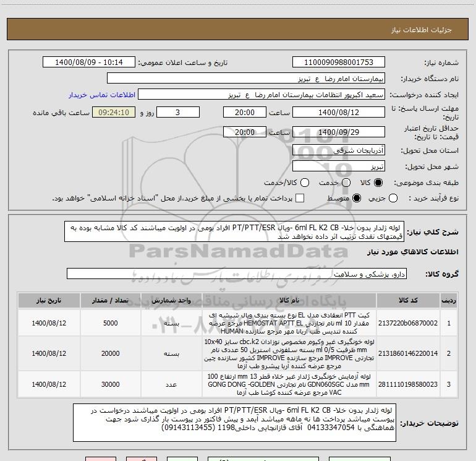Click goods group field دارو، پزشکی و سلامت
The image size is (476, 461).
click(237, 274)
